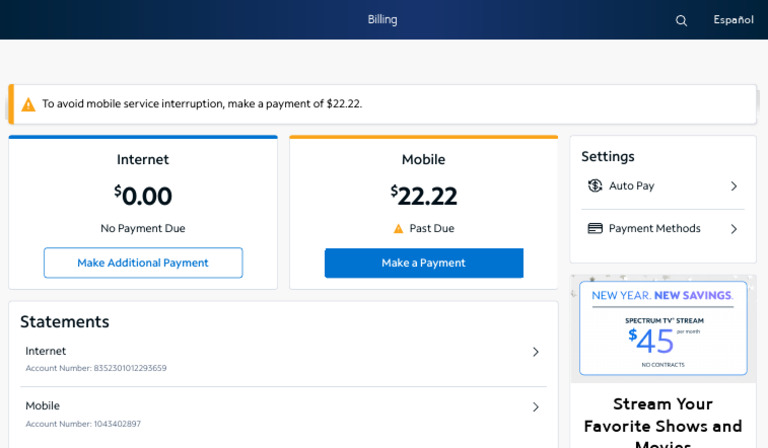Click Mobile account number 1043402897

point(83,424)
